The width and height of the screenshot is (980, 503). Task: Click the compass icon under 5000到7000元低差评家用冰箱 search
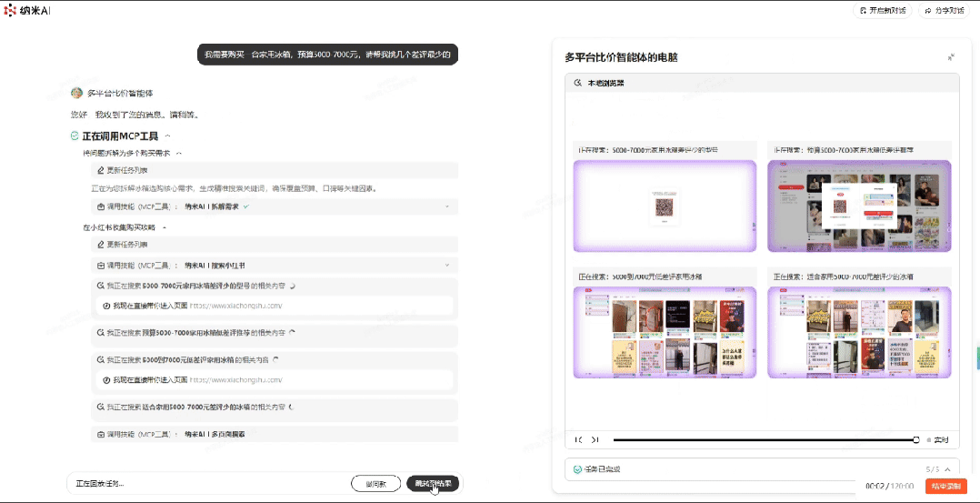point(107,380)
